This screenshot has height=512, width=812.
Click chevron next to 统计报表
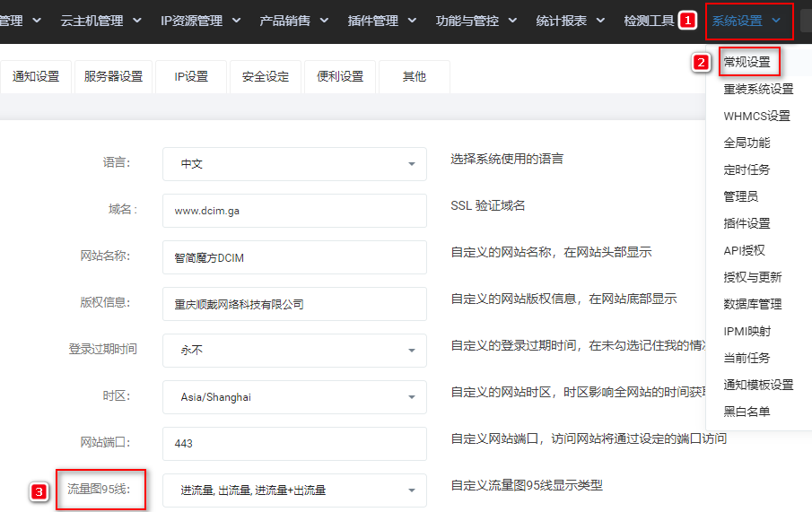(601, 21)
